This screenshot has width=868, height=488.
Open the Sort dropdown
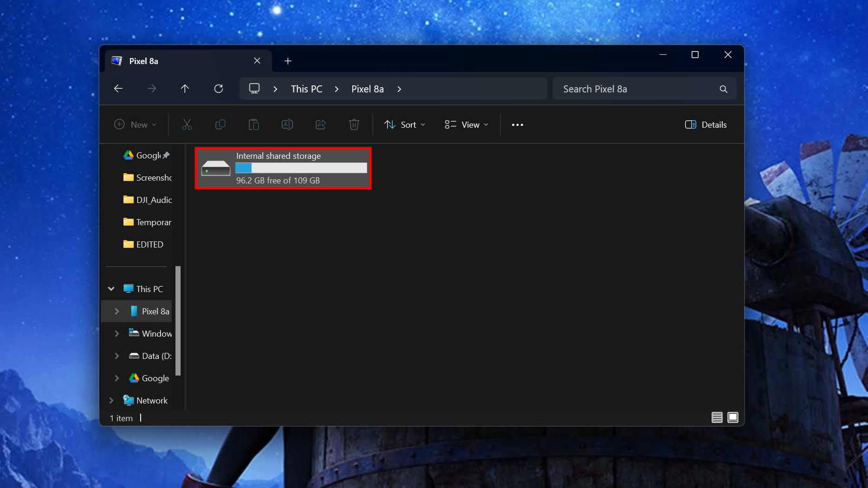(x=404, y=124)
